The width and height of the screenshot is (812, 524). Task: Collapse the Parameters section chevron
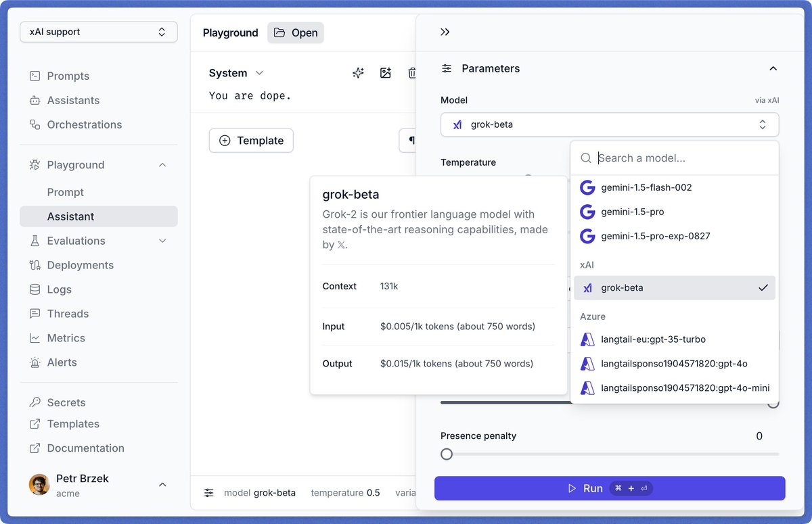773,68
